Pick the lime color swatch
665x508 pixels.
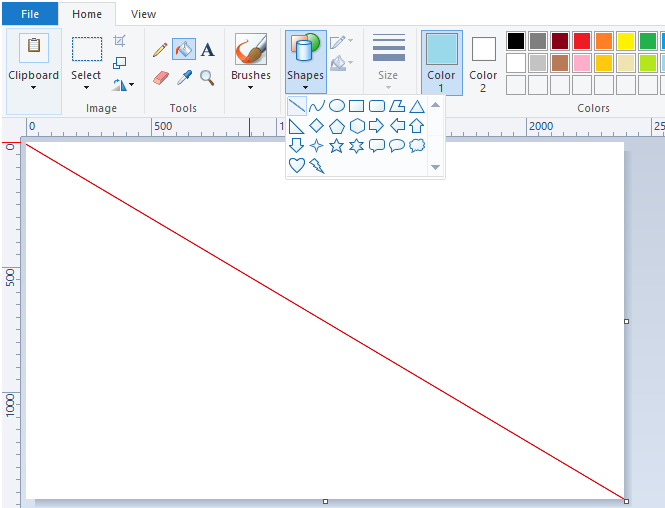tap(648, 63)
